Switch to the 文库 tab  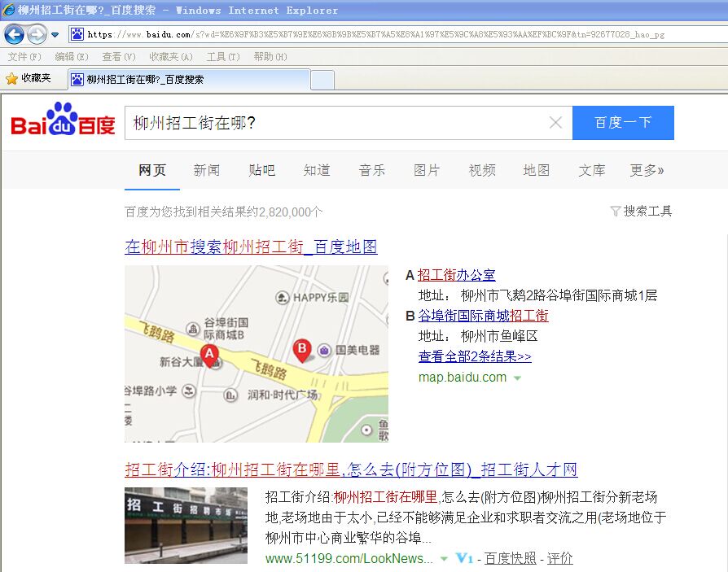click(592, 170)
